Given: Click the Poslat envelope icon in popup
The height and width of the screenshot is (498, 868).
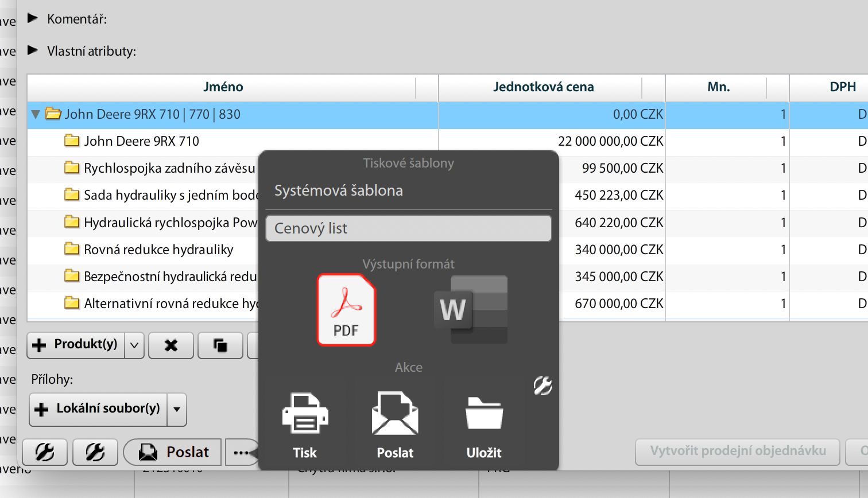Looking at the screenshot, I should [395, 413].
